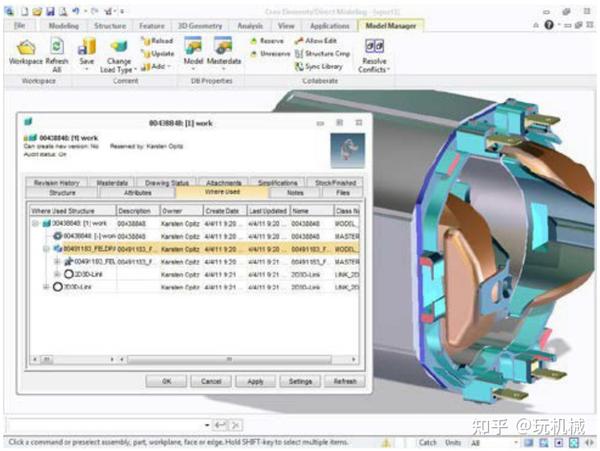Screen dimensions: 600x451
Task: Expand the bottom 2D3D-Link tree node
Action: click(46, 287)
